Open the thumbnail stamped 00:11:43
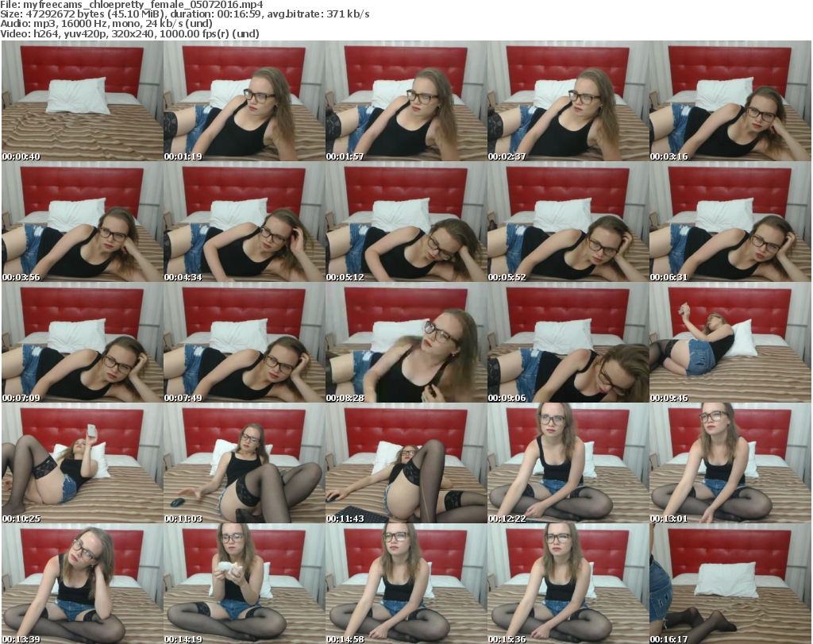The height and width of the screenshot is (644, 813). click(x=406, y=464)
